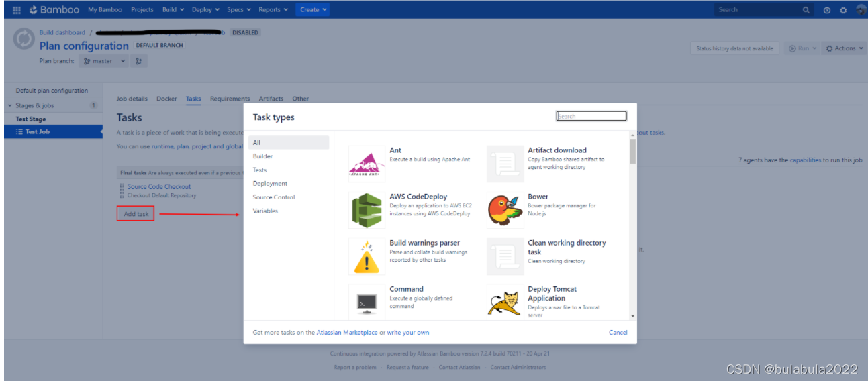Open Projects menu item

click(142, 10)
